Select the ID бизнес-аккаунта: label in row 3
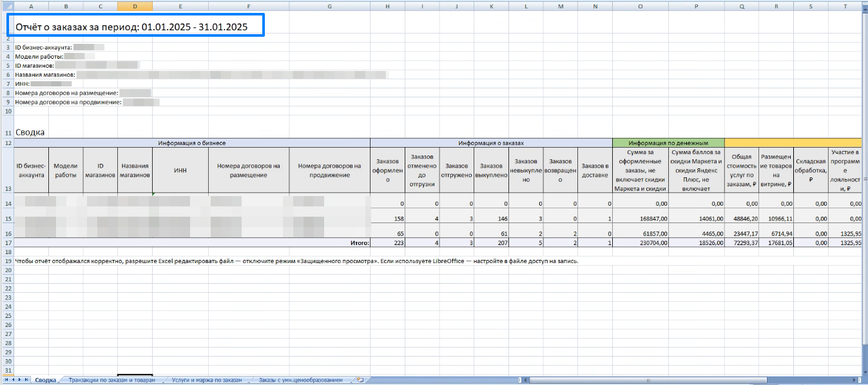 tap(43, 48)
